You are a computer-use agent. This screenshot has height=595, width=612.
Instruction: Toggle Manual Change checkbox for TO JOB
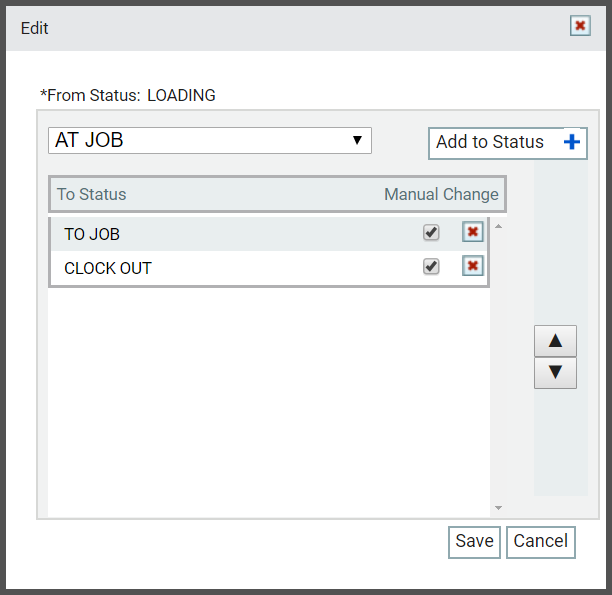coord(431,233)
